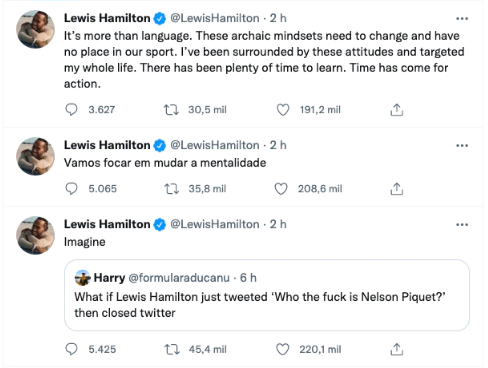Retweet the 'Imagine' quote tweet
This screenshot has height=368, width=488.
(x=172, y=349)
